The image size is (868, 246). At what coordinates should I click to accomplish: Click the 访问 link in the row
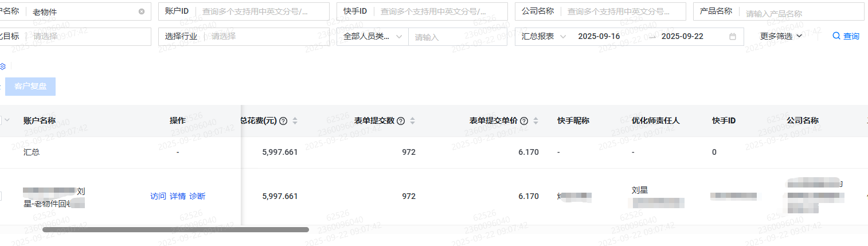(158, 196)
